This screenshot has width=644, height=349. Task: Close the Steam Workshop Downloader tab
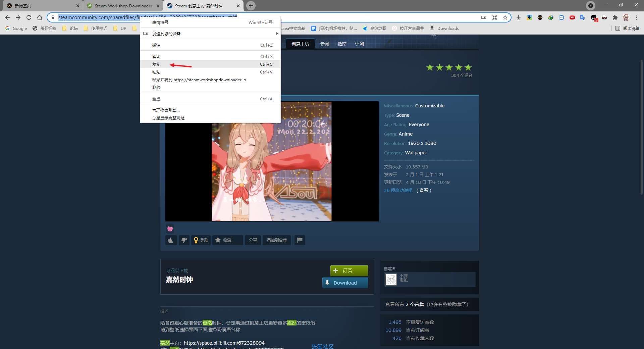pos(158,6)
